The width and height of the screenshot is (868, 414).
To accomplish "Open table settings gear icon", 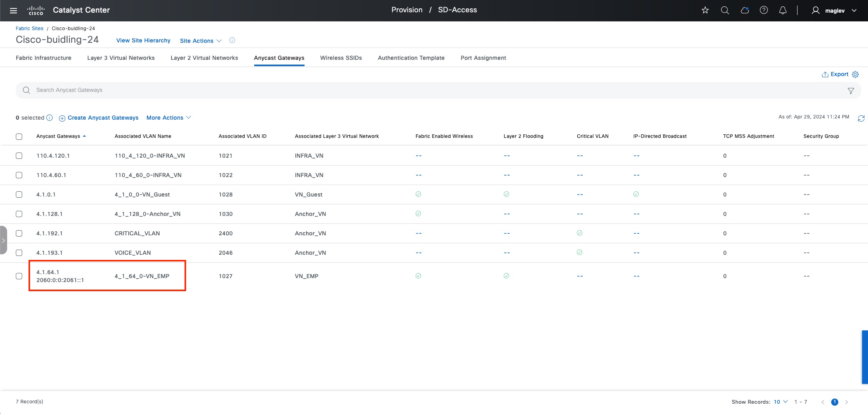I will [x=855, y=74].
